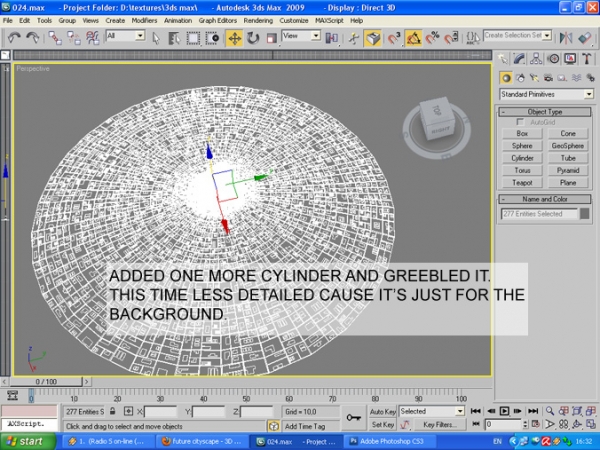Open the File menu
The image size is (600, 450).
8,21
